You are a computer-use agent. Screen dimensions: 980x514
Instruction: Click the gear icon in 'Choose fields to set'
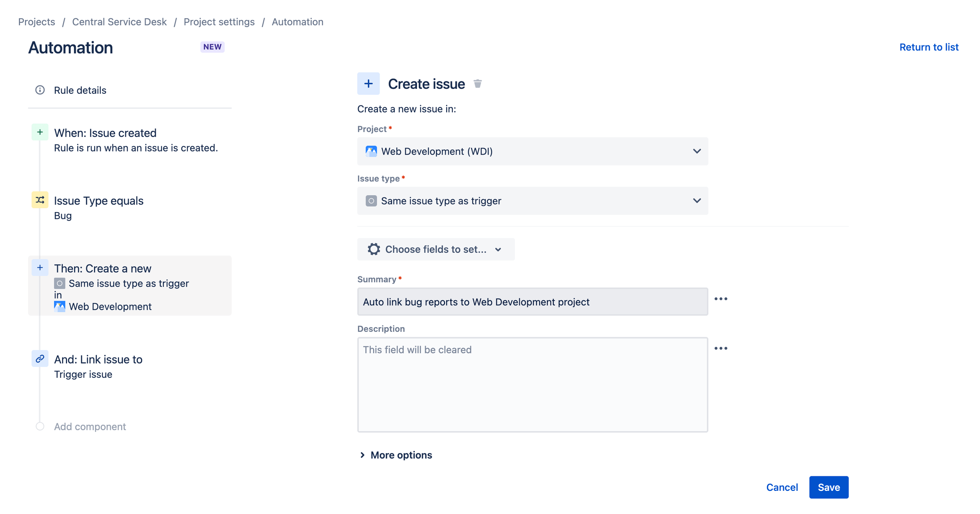tap(373, 249)
